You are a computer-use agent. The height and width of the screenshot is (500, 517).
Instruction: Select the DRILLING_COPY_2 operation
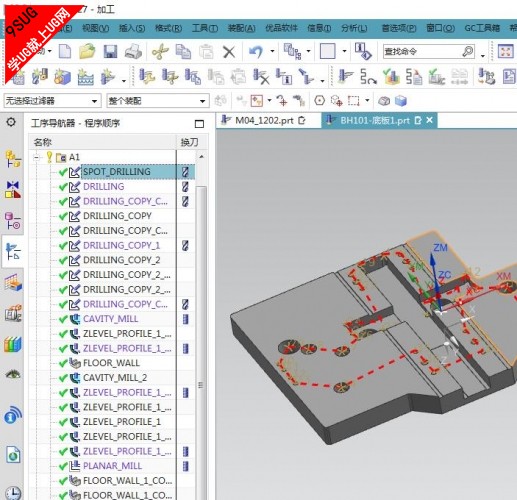(x=121, y=260)
